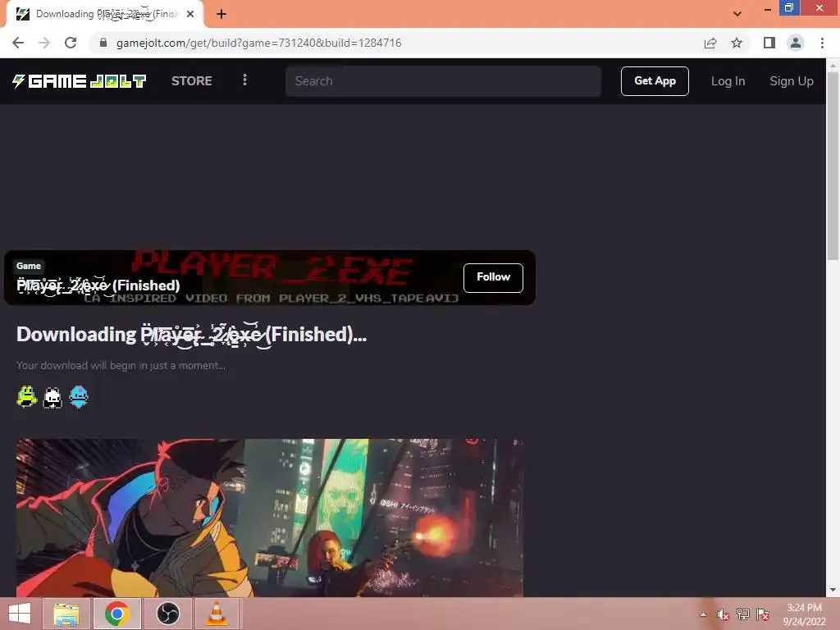This screenshot has width=840, height=630.
Task: Click the 'Game' label badge
Action: (x=29, y=266)
